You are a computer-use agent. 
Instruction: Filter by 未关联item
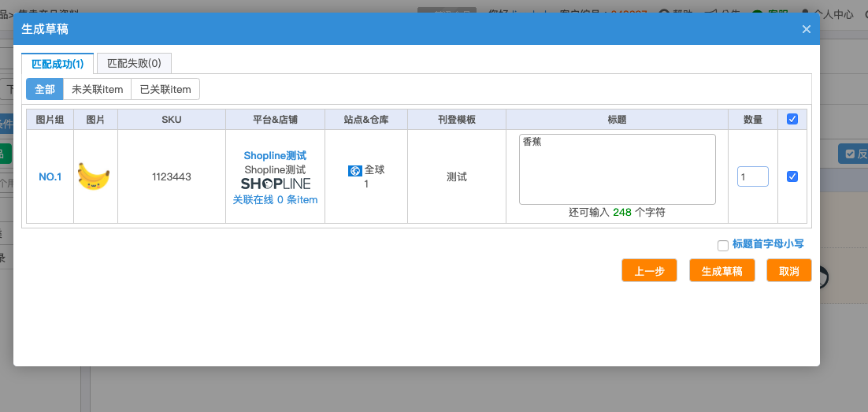pos(98,89)
